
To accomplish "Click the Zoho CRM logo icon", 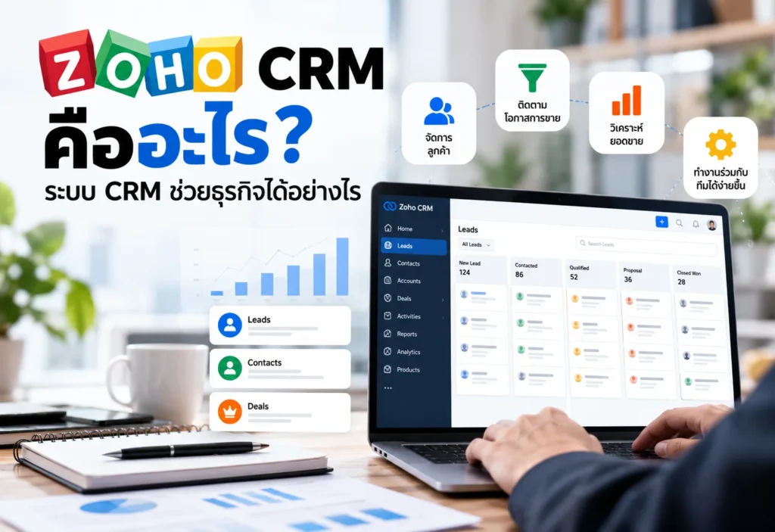I will point(390,206).
